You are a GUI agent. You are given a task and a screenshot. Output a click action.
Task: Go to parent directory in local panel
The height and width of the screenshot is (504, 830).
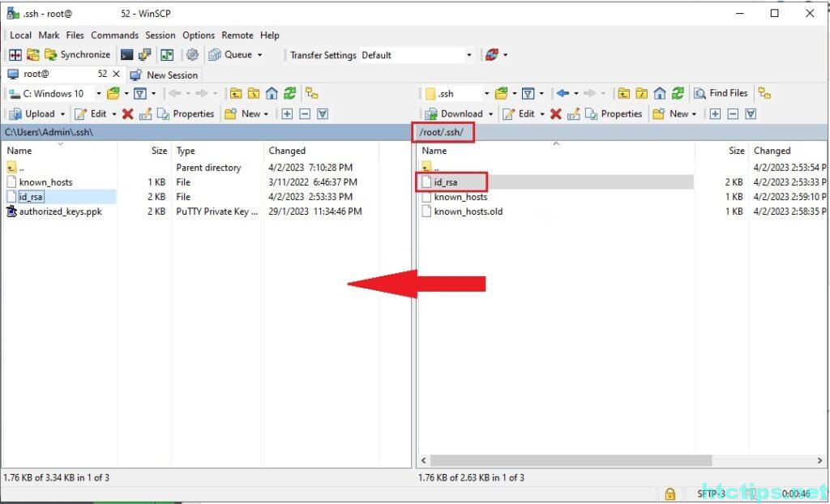[236, 94]
